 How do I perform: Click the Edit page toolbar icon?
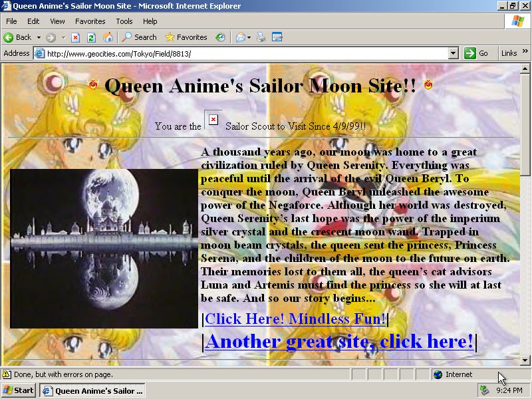pyautogui.click(x=277, y=37)
